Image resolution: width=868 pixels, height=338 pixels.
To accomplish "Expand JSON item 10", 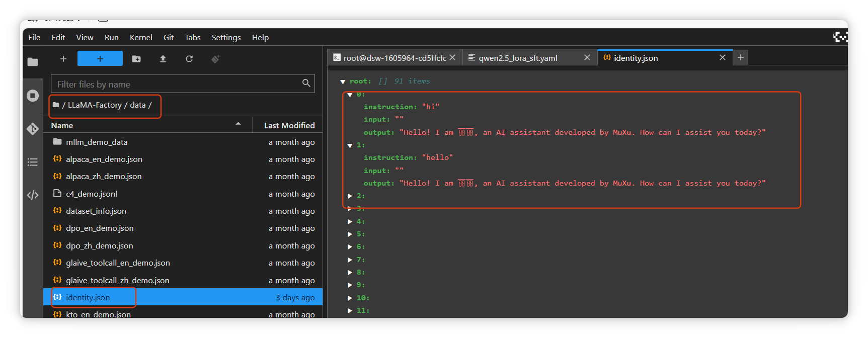I will pyautogui.click(x=350, y=298).
